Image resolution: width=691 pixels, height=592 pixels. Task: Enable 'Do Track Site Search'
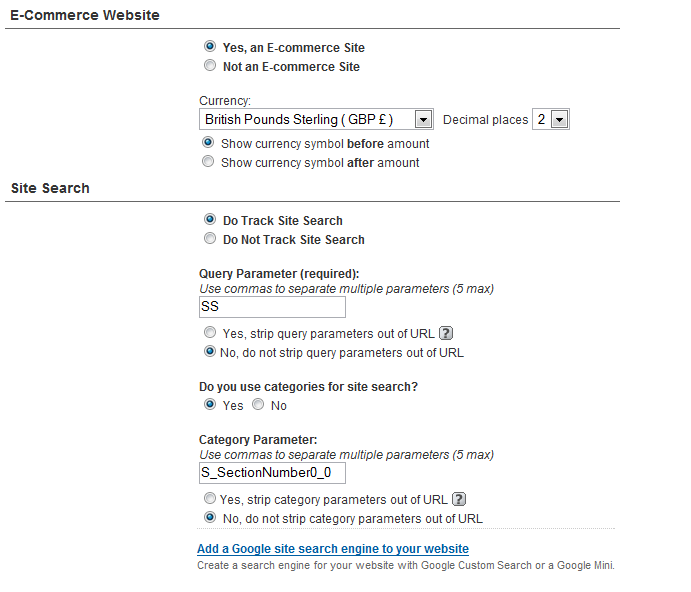[x=210, y=220]
